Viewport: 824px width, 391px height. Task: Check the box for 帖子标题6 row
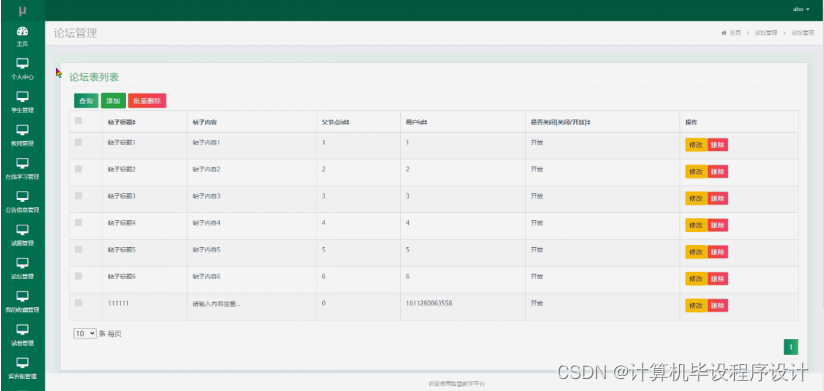click(78, 275)
